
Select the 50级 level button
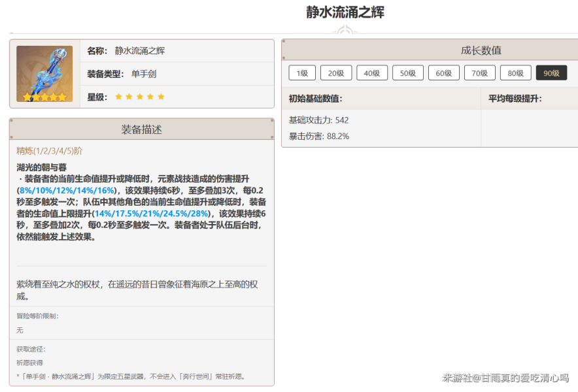coord(408,73)
